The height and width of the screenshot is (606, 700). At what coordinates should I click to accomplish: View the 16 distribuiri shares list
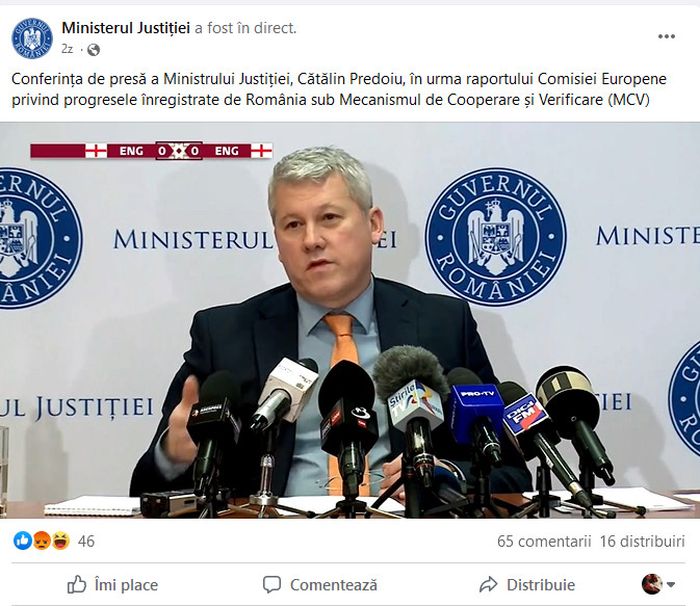pos(642,541)
